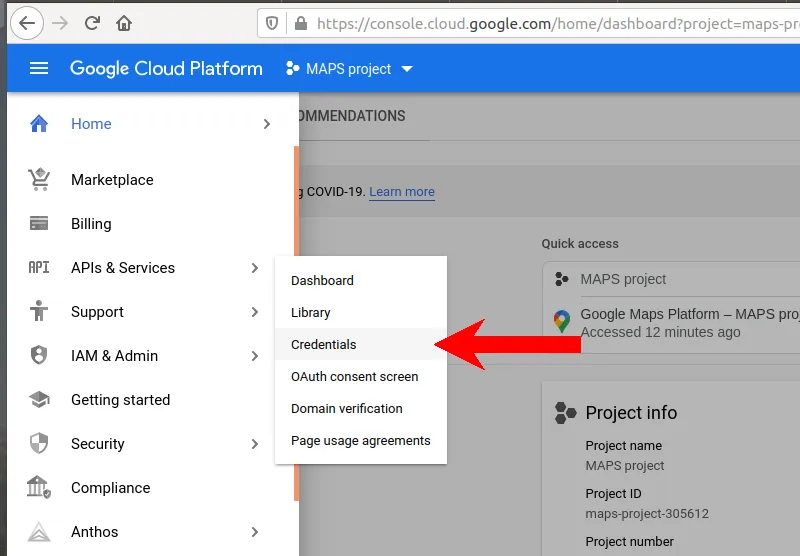
Task: Open the Home menu entry
Action: click(91, 123)
